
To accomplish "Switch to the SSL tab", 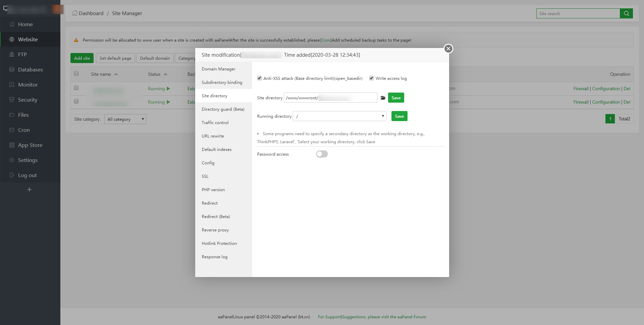I will (x=205, y=176).
